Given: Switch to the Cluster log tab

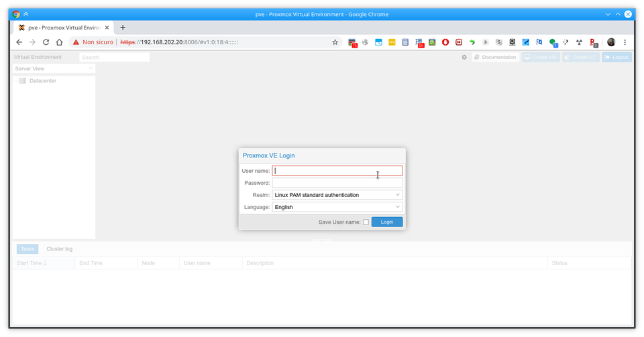Looking at the screenshot, I should coord(59,249).
